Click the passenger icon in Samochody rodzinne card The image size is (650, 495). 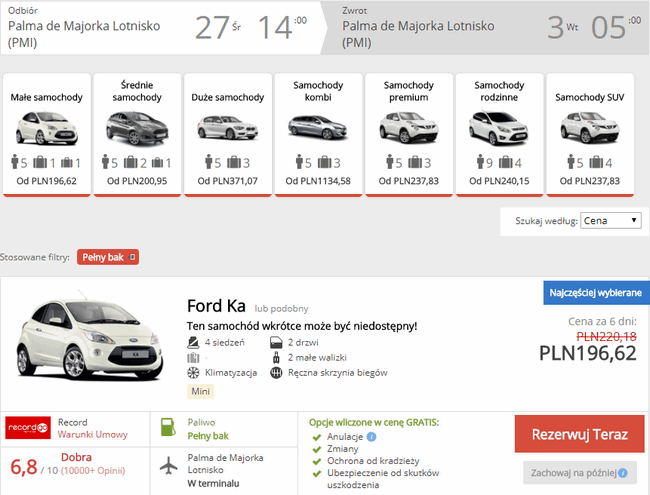tap(480, 162)
